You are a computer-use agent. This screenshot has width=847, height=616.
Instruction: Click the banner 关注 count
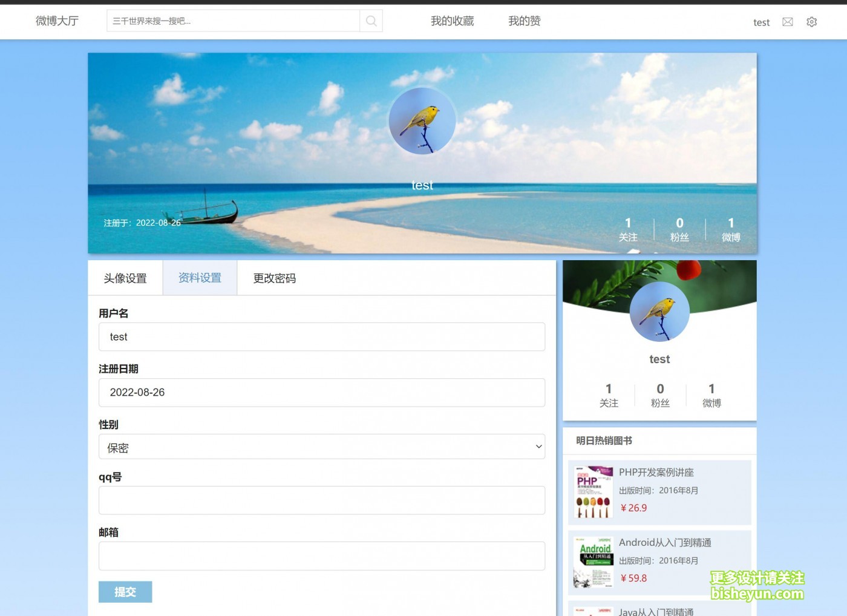pos(628,230)
